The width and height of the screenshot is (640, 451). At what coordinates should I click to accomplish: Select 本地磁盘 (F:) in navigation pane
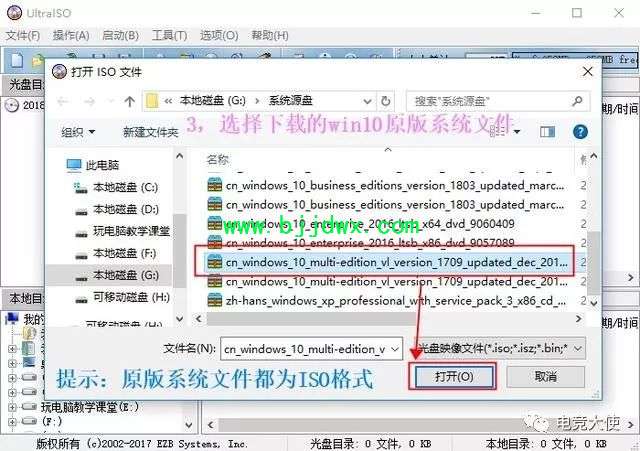click(116, 253)
